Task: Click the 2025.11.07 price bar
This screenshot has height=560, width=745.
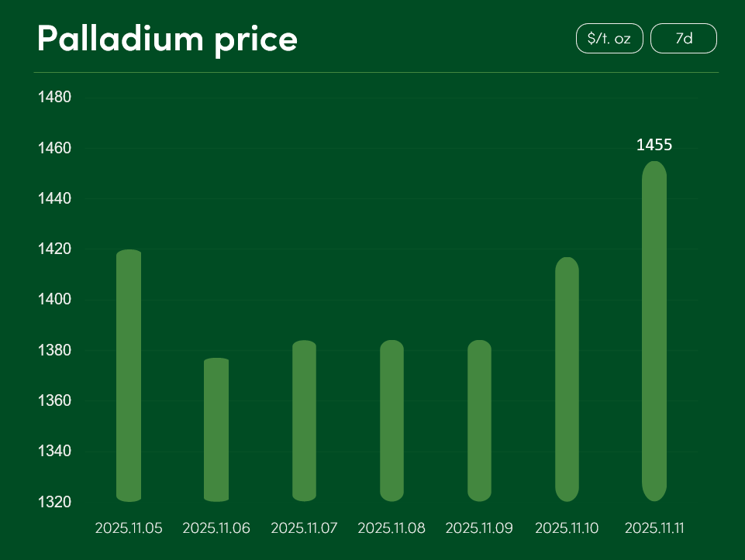Action: click(x=304, y=421)
